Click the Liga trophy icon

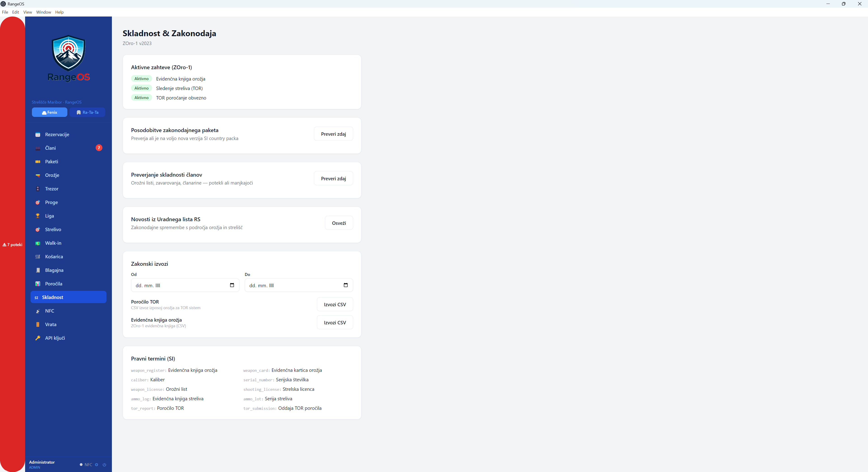[x=38, y=216]
